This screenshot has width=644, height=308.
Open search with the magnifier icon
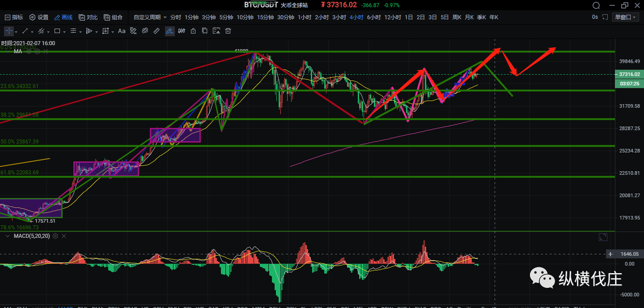(596, 5)
